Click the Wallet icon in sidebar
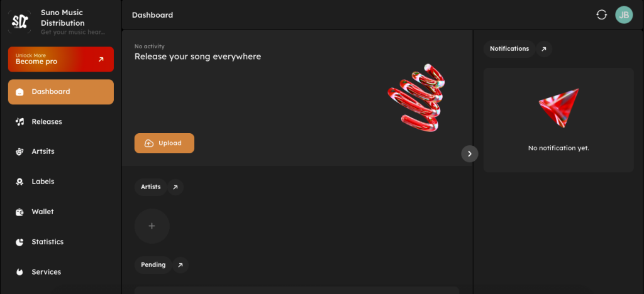 coord(19,212)
